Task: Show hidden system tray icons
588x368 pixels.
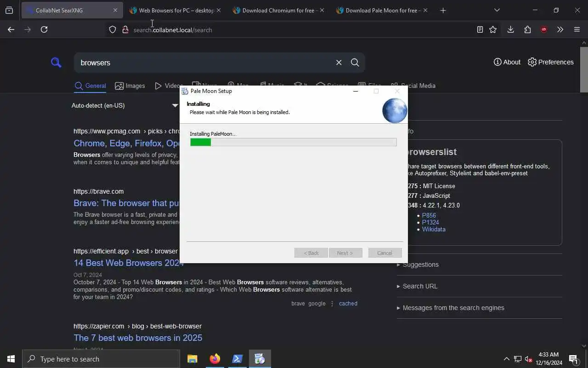Action: point(506,359)
